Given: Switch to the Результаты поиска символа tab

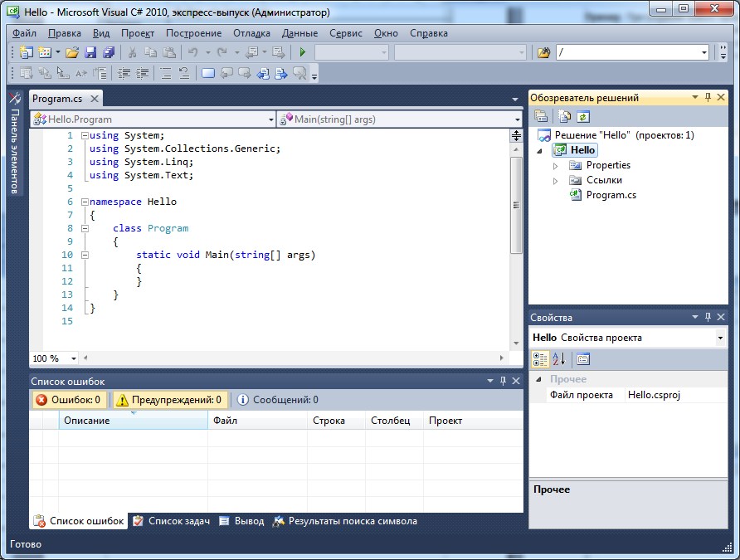Looking at the screenshot, I should tap(345, 521).
